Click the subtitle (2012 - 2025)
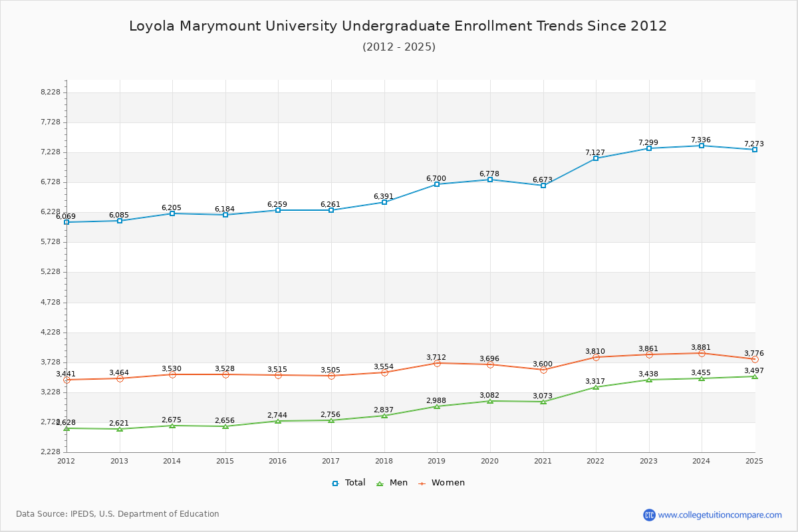Viewport: 798px width, 532px height. (399, 47)
